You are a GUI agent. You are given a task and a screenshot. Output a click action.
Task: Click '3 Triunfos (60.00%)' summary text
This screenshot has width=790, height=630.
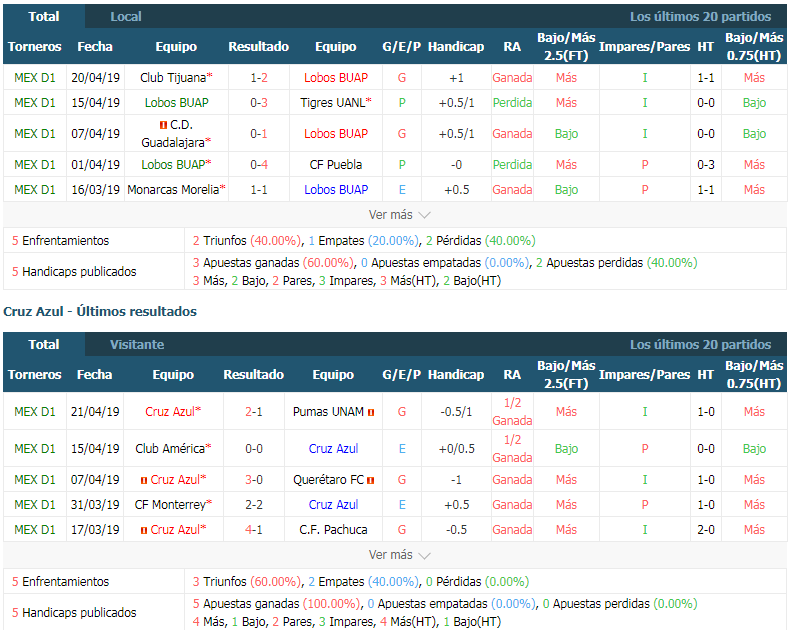click(x=247, y=582)
